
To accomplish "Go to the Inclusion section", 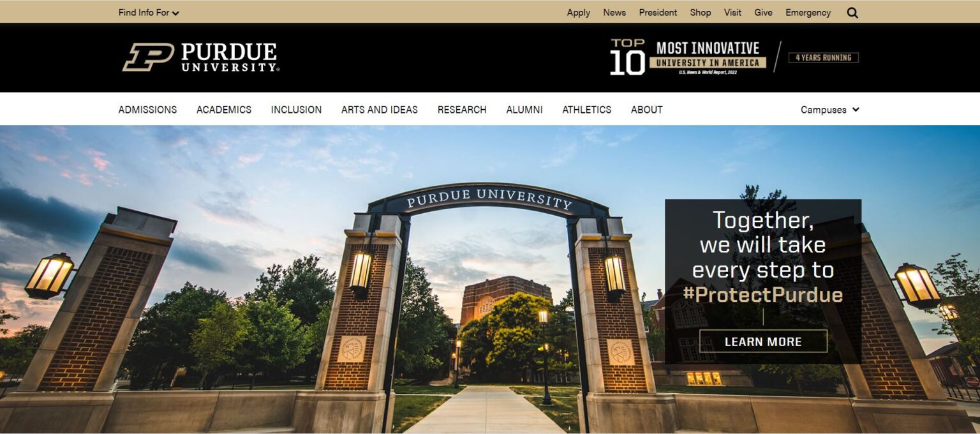I will tap(296, 110).
